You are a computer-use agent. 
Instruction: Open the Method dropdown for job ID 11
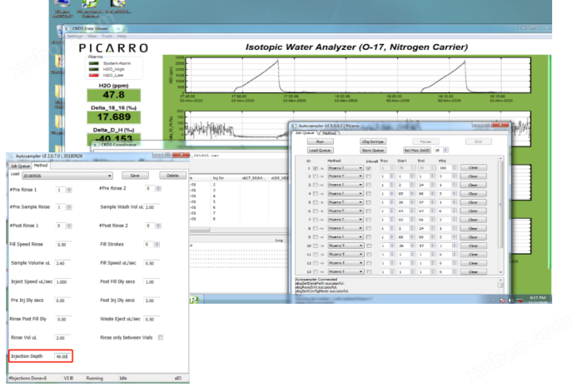click(346, 255)
